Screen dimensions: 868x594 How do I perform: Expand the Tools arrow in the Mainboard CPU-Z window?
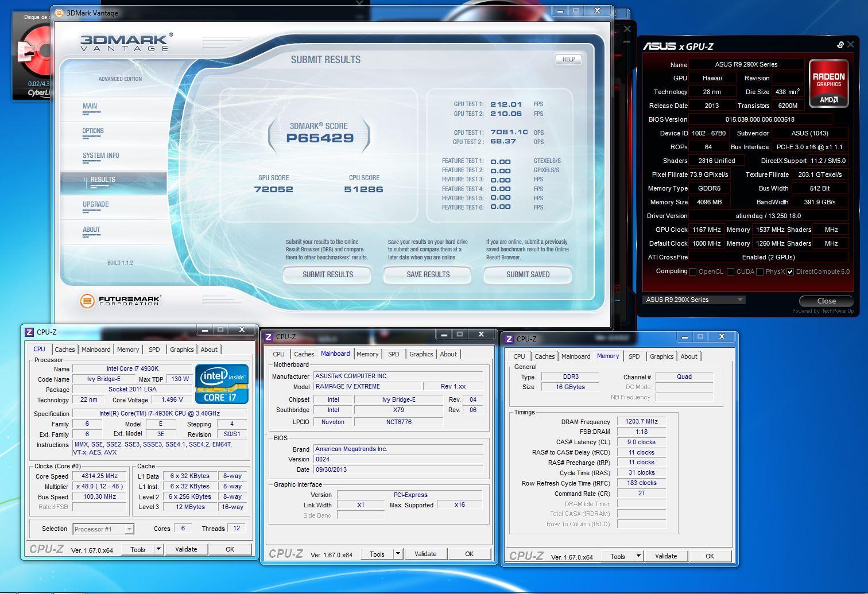coord(398,554)
